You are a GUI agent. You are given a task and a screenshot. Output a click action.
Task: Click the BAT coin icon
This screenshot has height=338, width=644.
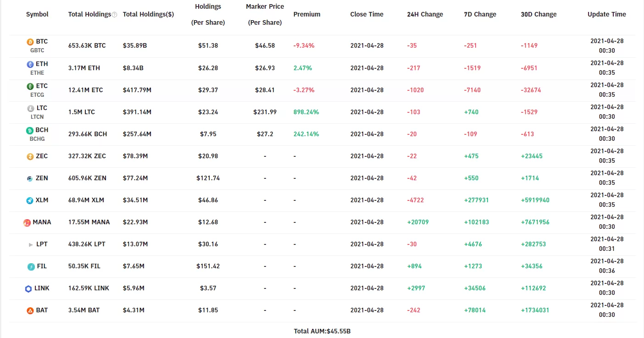click(x=30, y=310)
